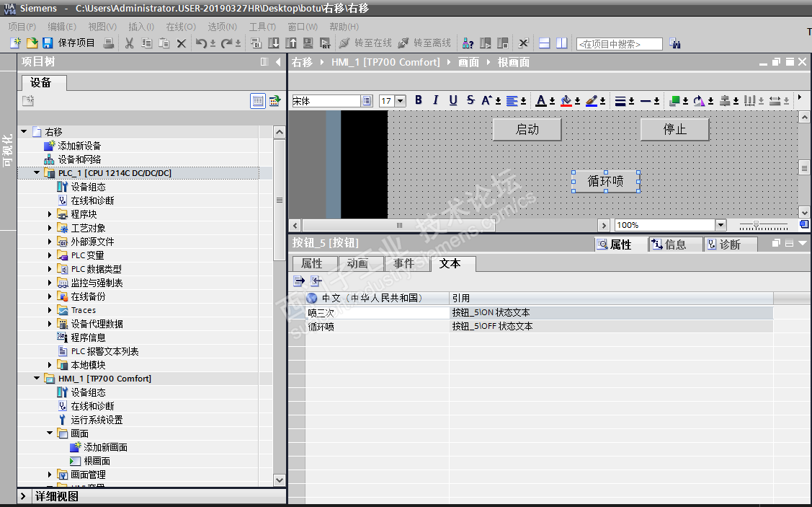
Task: Open the 编辑(E) menu
Action: pos(62,27)
